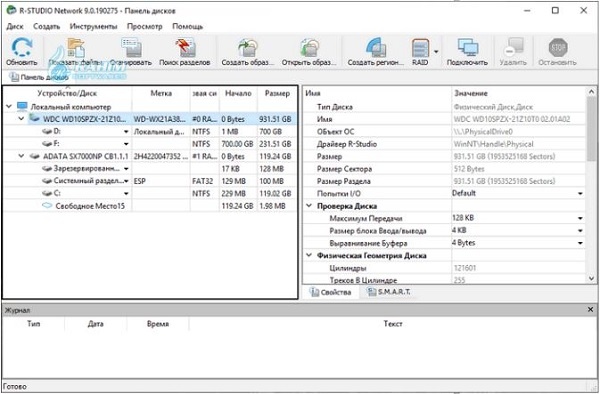Click properties scrollbar up arrow
600x394 pixels.
(x=591, y=92)
